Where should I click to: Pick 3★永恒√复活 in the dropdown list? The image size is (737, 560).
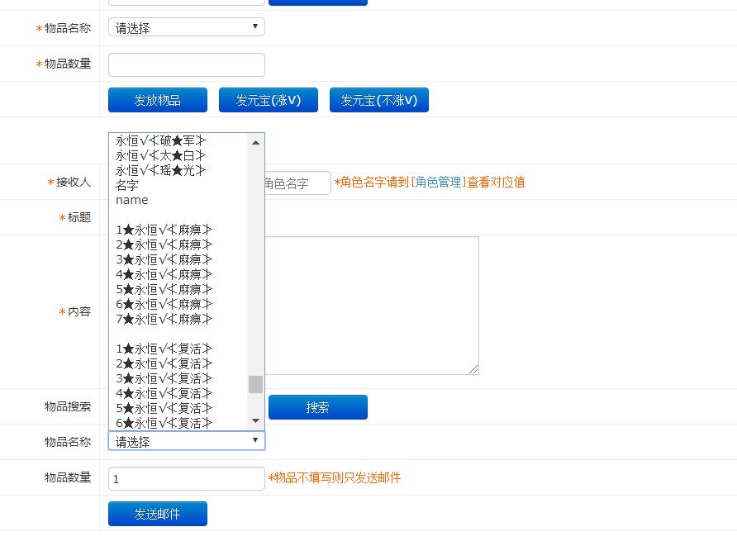[x=164, y=378]
